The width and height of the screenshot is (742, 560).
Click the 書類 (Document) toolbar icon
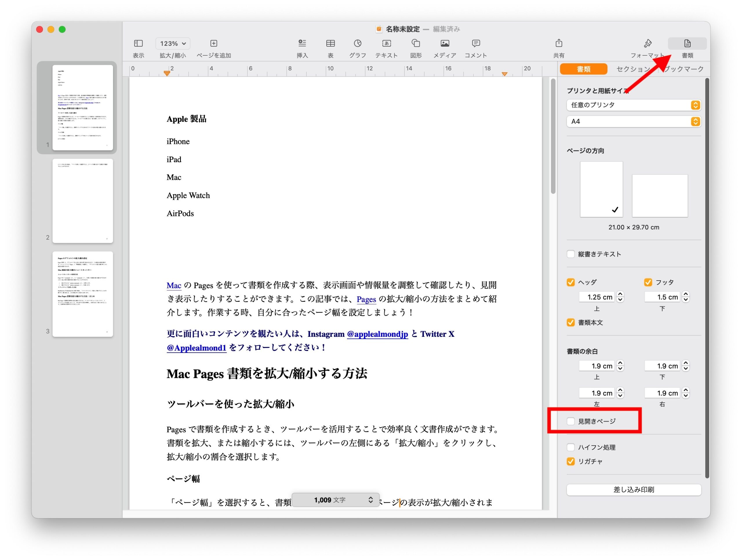pyautogui.click(x=687, y=43)
